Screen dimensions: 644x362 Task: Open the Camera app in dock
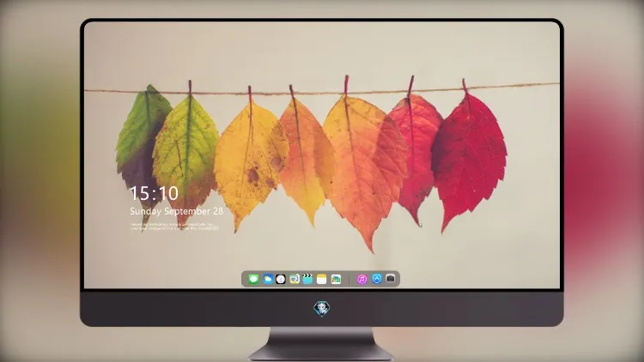click(x=391, y=279)
